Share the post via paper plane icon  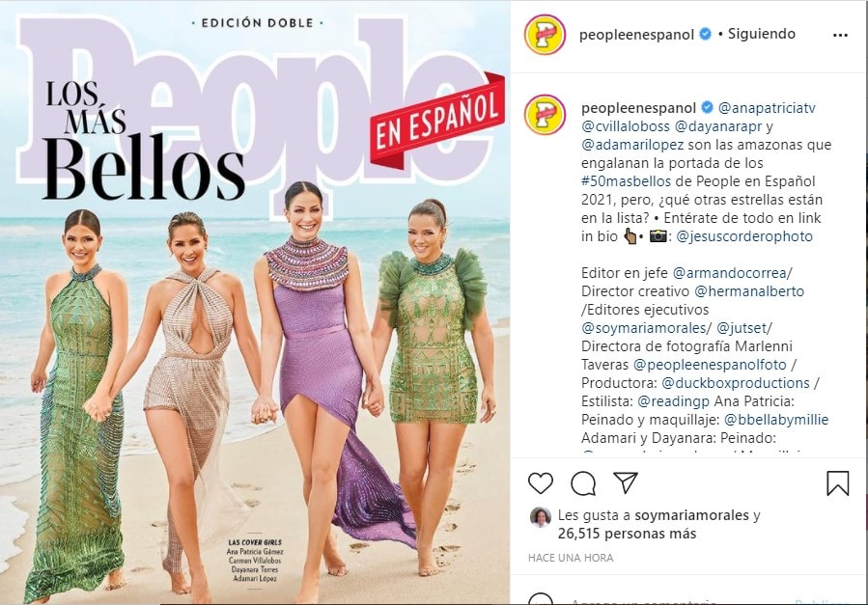click(626, 482)
